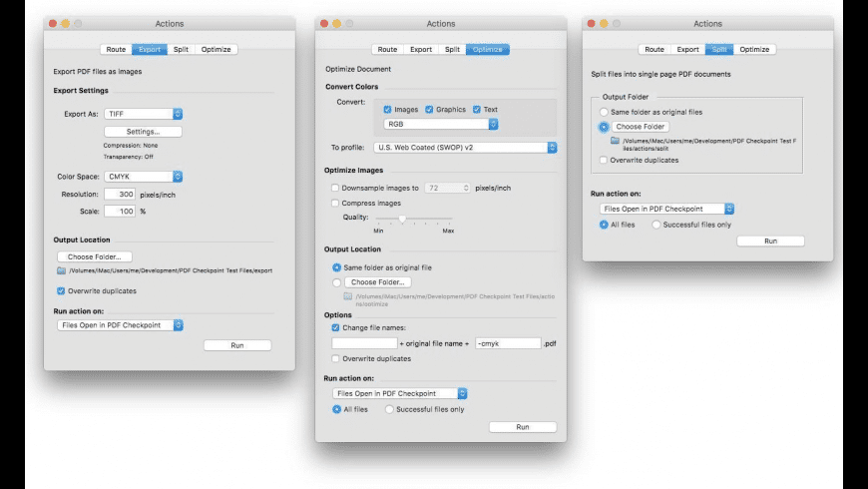The image size is (868, 489).
Task: Click Choose Folder... in Export window
Action: click(x=94, y=256)
